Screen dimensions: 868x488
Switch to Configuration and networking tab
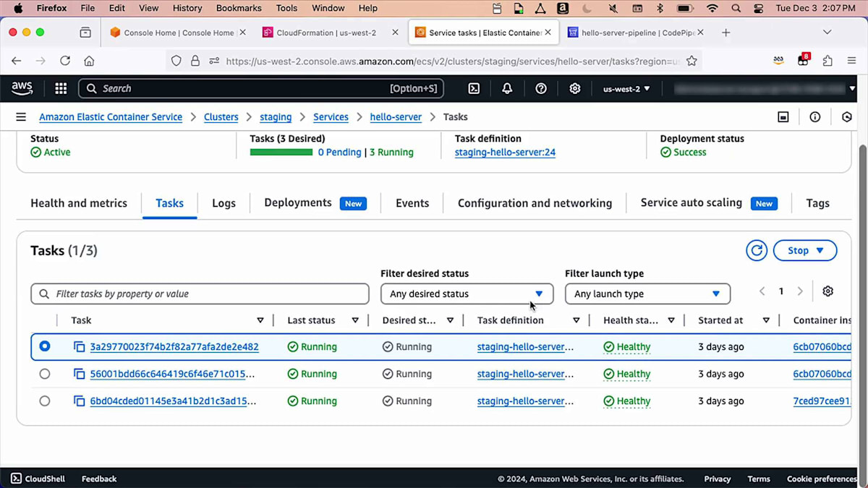pos(535,203)
